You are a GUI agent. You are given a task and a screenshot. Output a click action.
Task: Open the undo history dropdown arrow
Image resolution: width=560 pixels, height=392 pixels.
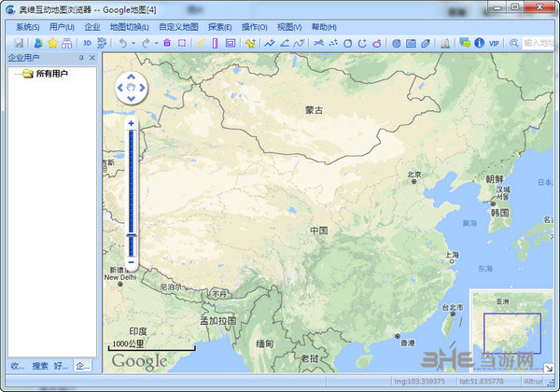pos(133,43)
